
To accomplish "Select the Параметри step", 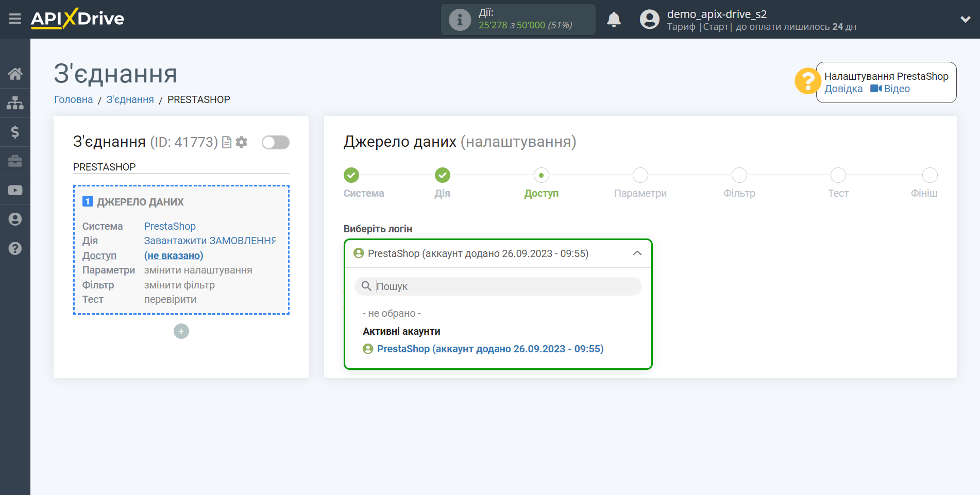I will pyautogui.click(x=640, y=176).
